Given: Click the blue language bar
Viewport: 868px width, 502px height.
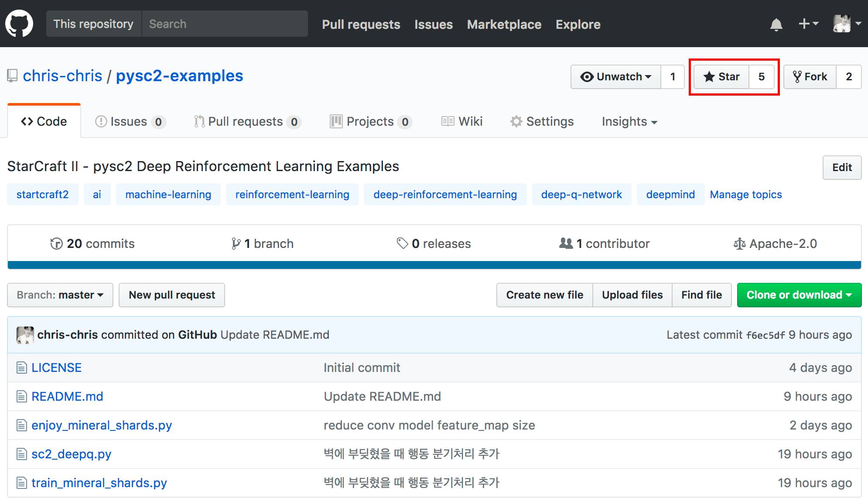Looking at the screenshot, I should coord(434,265).
